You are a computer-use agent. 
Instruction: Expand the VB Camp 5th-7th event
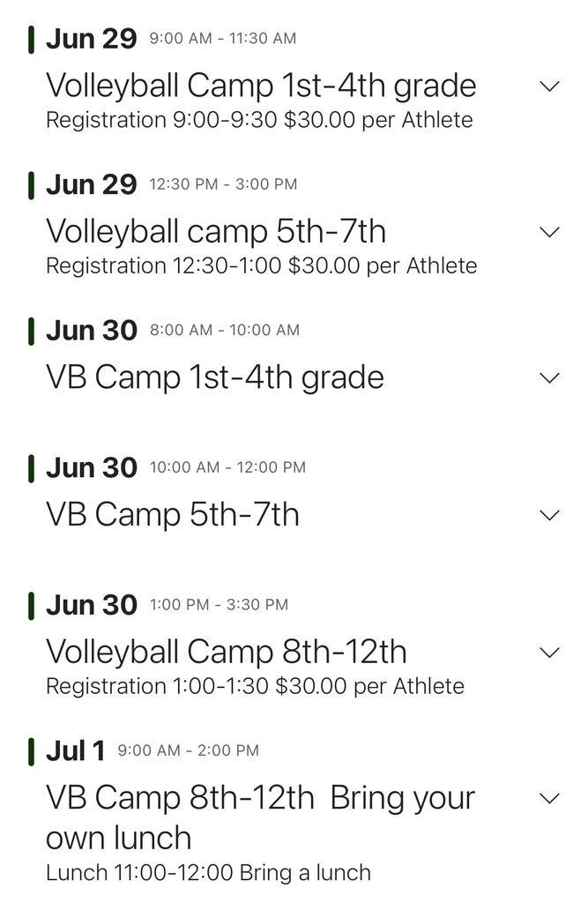(x=549, y=514)
